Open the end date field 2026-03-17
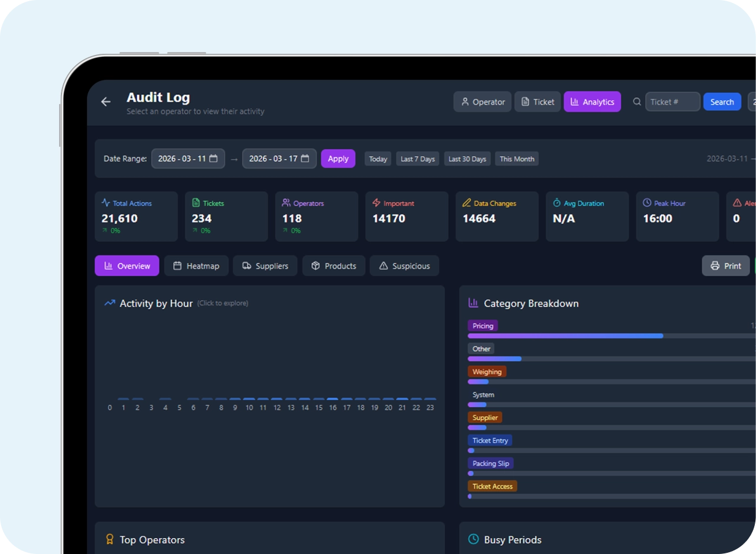 point(279,159)
